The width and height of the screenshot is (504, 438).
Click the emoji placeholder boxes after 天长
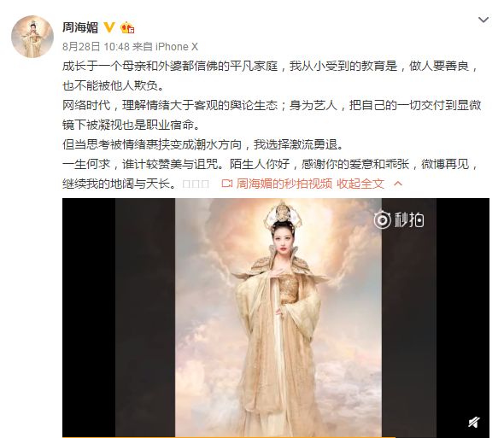click(196, 184)
